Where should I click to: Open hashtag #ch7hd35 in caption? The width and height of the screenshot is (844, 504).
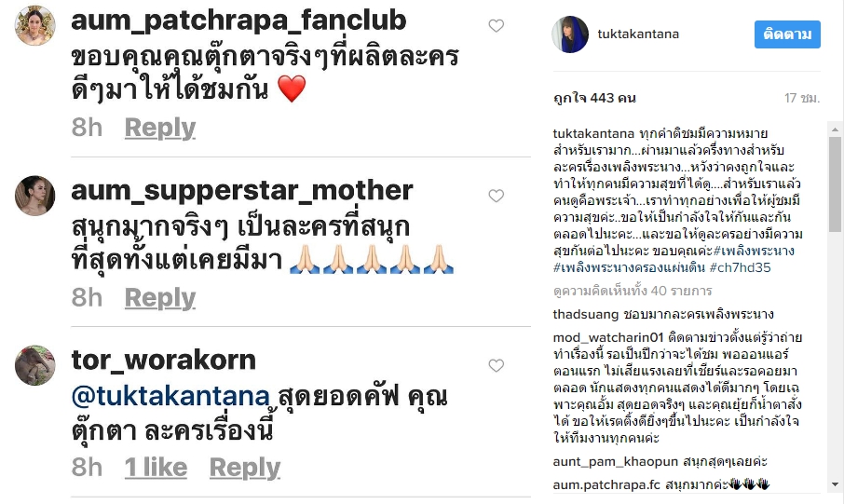(x=740, y=267)
